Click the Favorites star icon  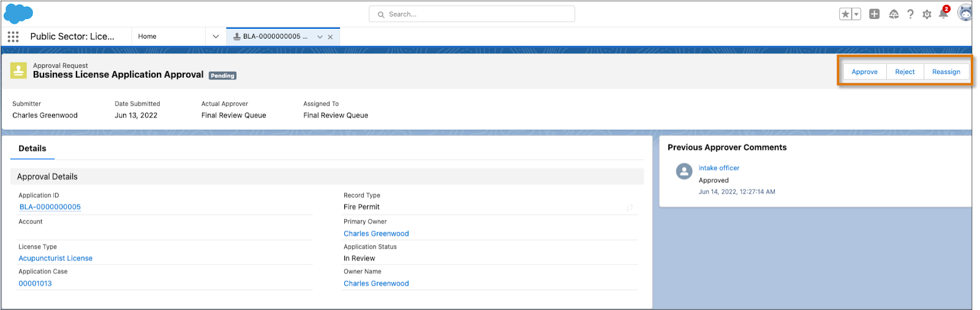click(845, 14)
